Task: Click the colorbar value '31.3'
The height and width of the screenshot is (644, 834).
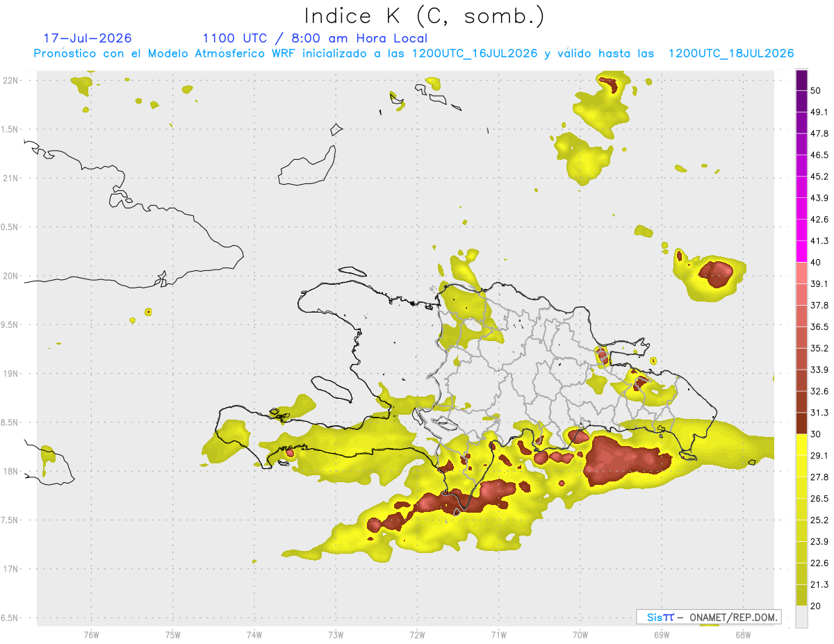Action: (x=819, y=413)
